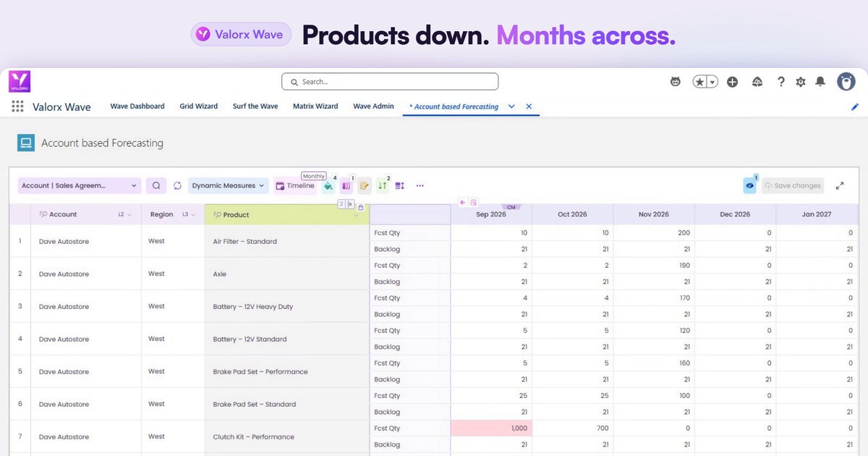Open the Account | Sales Agreement dropdown
This screenshot has width=868, height=456.
pyautogui.click(x=80, y=186)
